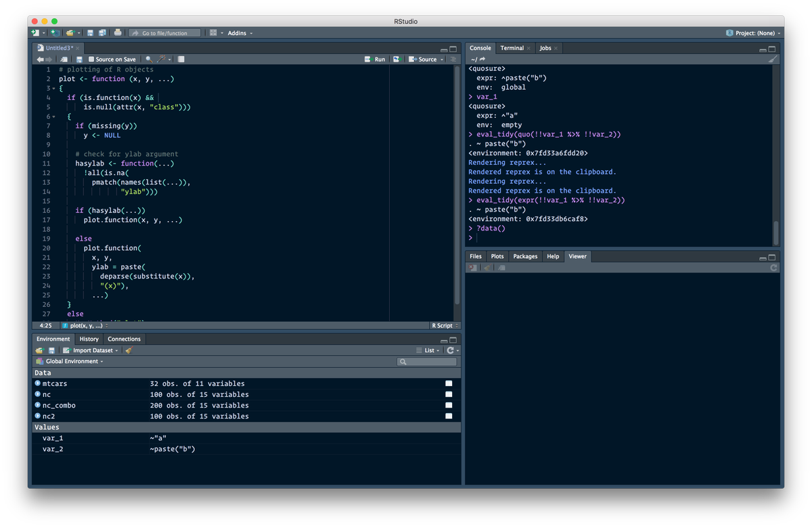Switch to the History tab
The image size is (812, 528).
coord(89,339)
